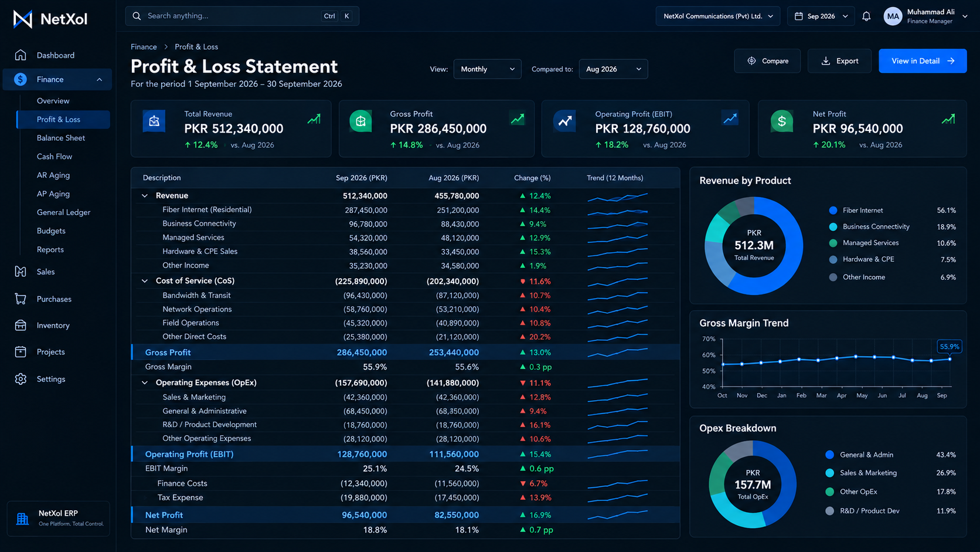The height and width of the screenshot is (552, 980).
Task: Click the MA user avatar
Action: (x=893, y=16)
